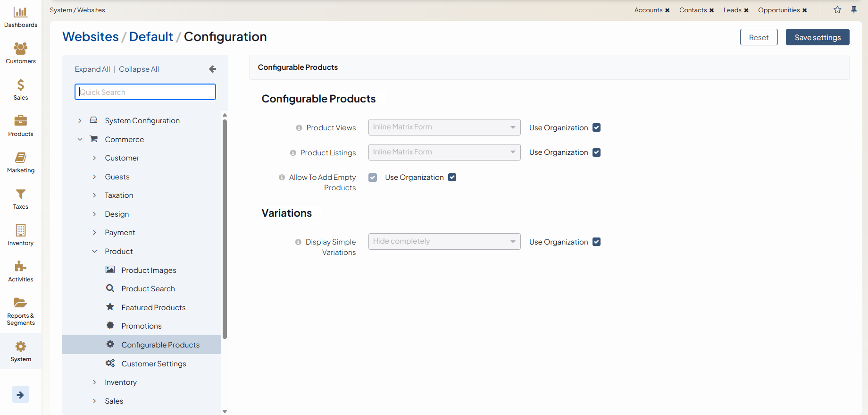Expand the System Configuration tree node

click(x=80, y=121)
